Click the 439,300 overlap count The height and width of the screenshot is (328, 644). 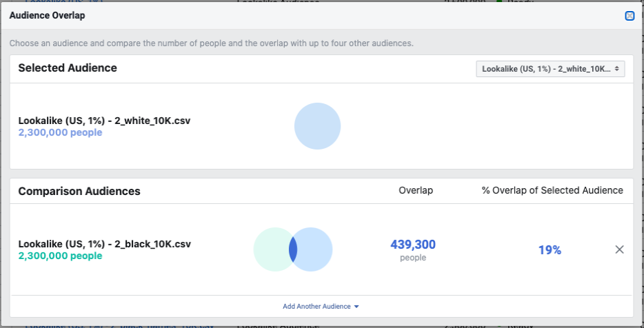pyautogui.click(x=413, y=245)
